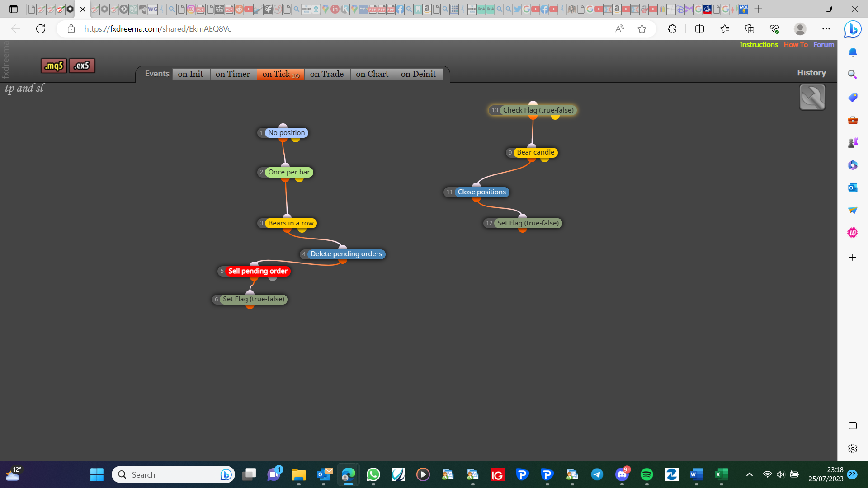Select the Close positions block

pos(481,192)
